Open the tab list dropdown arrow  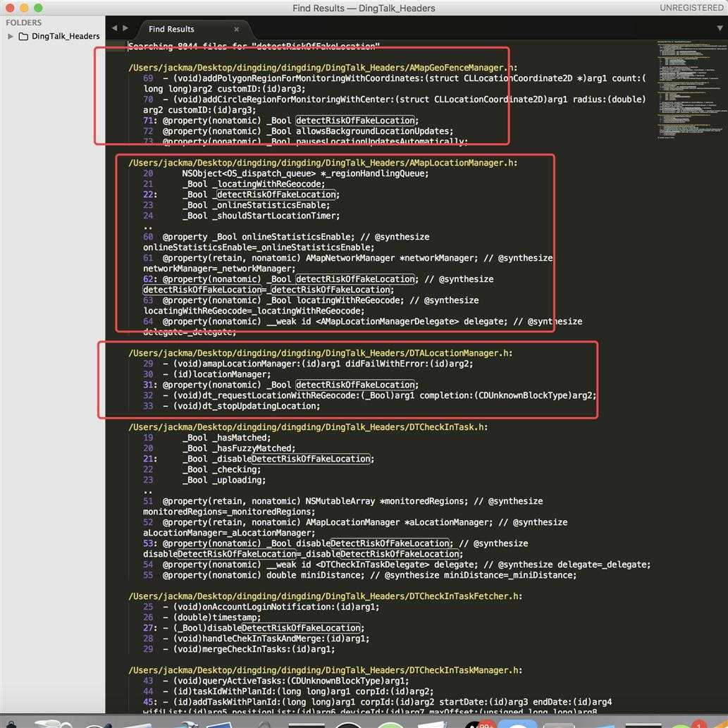click(719, 28)
